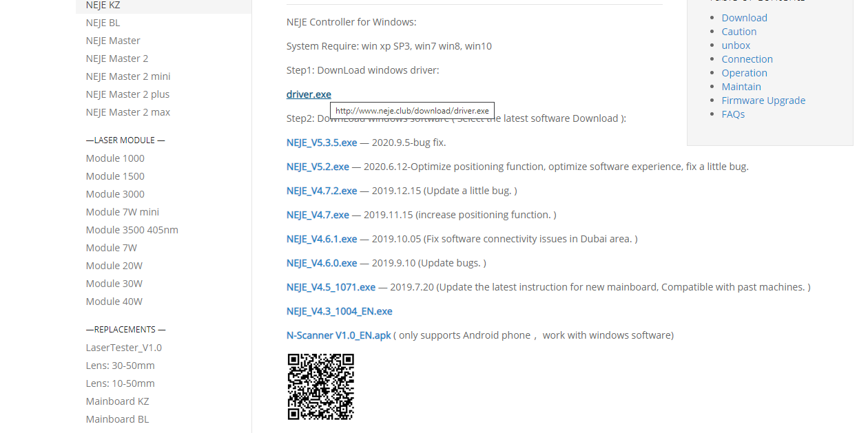
Task: Open Lens: 30-50mm sidebar item
Action: [120, 366]
